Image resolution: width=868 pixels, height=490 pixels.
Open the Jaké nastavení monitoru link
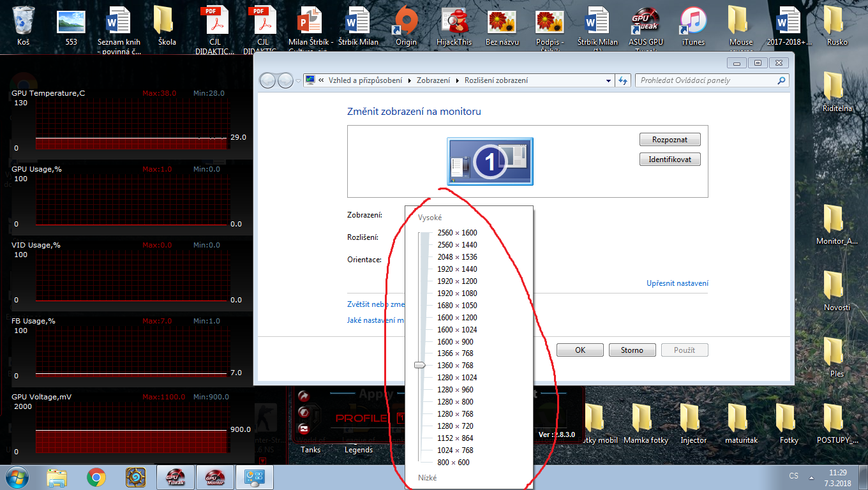376,320
